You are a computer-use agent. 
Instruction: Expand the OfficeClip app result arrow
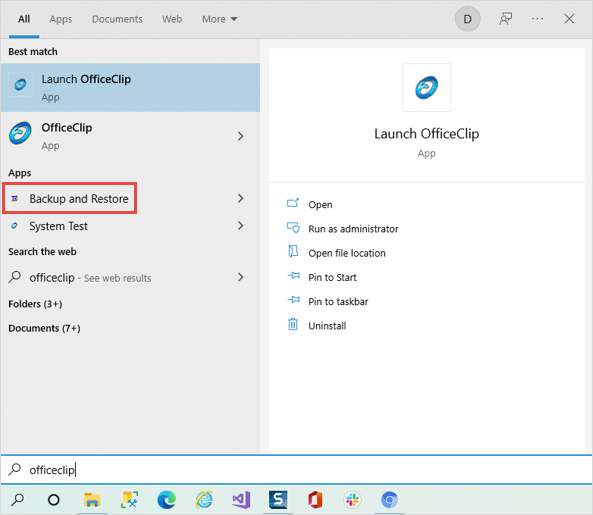click(241, 136)
